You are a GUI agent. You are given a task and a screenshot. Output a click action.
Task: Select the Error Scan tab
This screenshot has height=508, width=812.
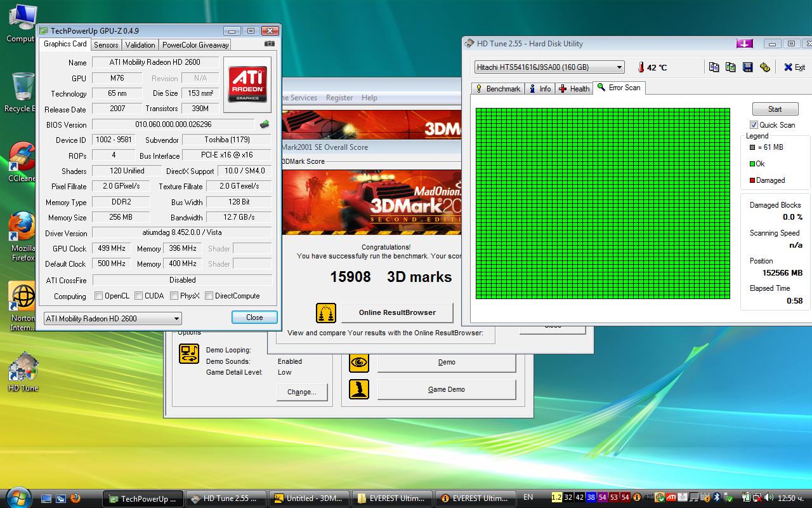point(619,88)
